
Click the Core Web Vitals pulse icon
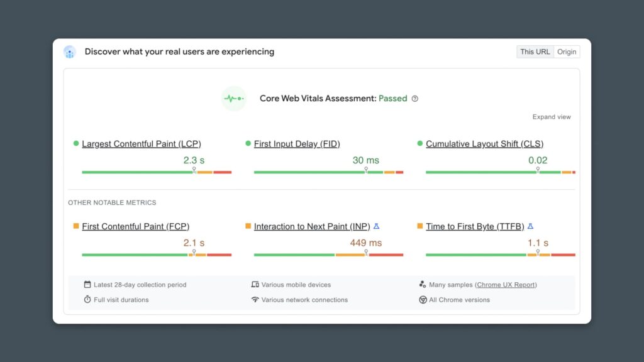click(x=233, y=99)
